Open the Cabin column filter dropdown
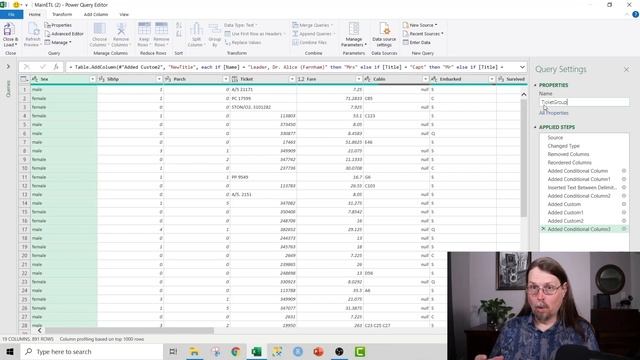The height and width of the screenshot is (360, 640). click(x=425, y=79)
